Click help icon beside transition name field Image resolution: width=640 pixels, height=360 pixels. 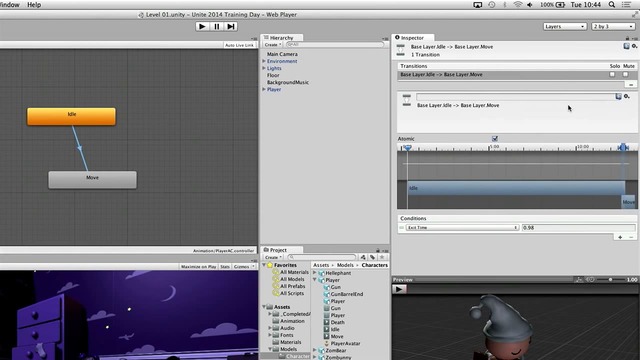tap(619, 96)
